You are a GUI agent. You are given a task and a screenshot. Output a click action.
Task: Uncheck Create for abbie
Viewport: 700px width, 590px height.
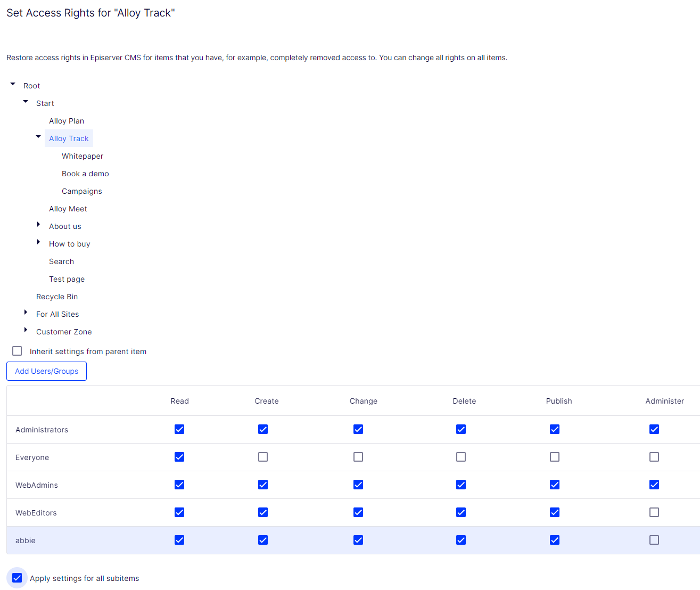pyautogui.click(x=263, y=540)
